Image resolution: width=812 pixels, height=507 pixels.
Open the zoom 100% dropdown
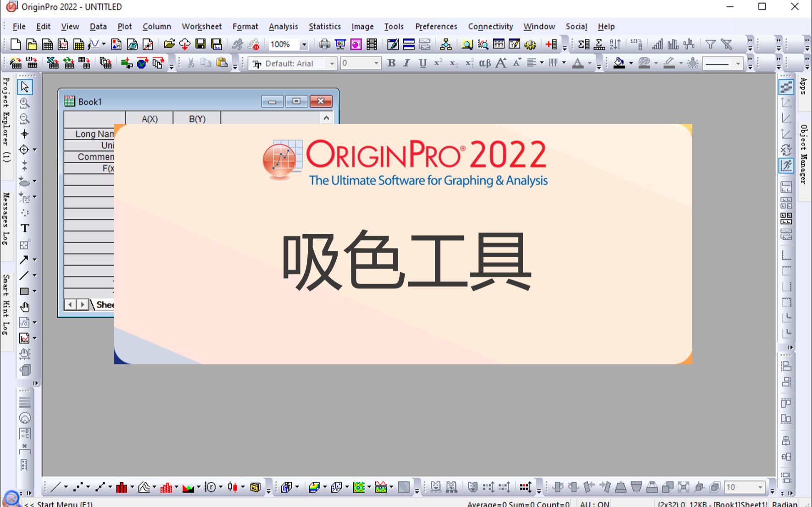[x=304, y=45]
